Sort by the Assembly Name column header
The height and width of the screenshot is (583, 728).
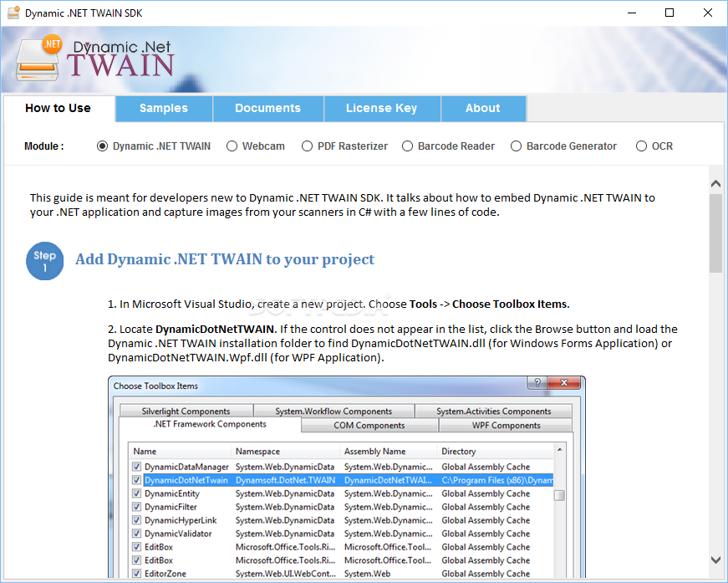coord(388,451)
